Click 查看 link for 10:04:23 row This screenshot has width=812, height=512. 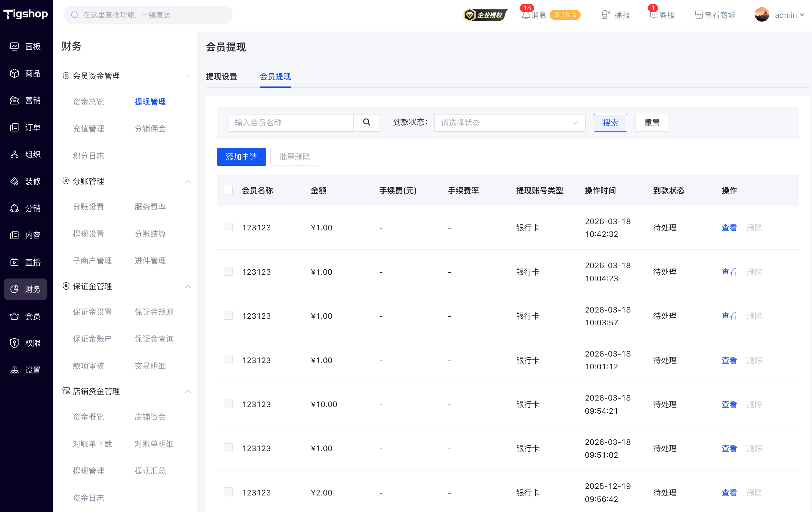(x=729, y=272)
